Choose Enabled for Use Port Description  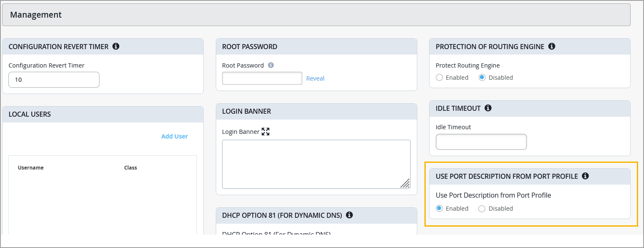tap(439, 209)
